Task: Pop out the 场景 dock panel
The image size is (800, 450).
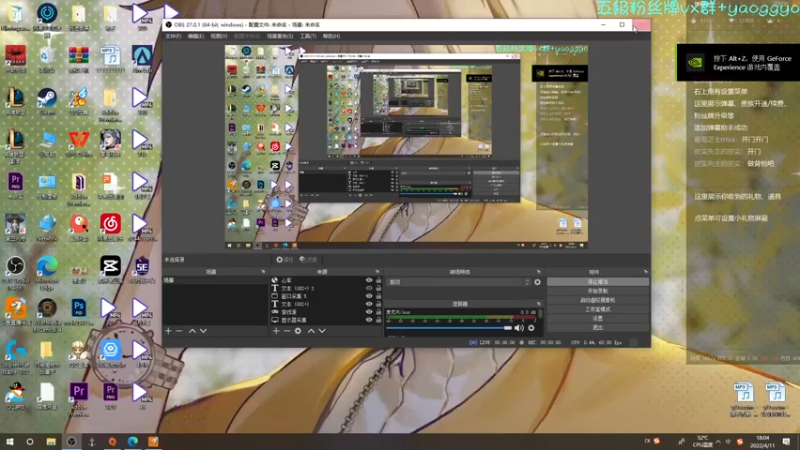Action: click(263, 272)
